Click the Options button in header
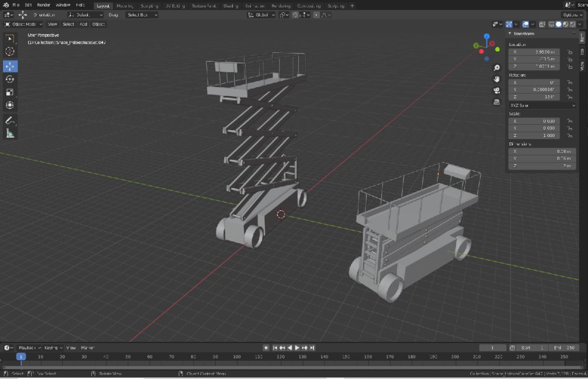Image resolution: width=588 pixels, height=379 pixels. coord(572,15)
